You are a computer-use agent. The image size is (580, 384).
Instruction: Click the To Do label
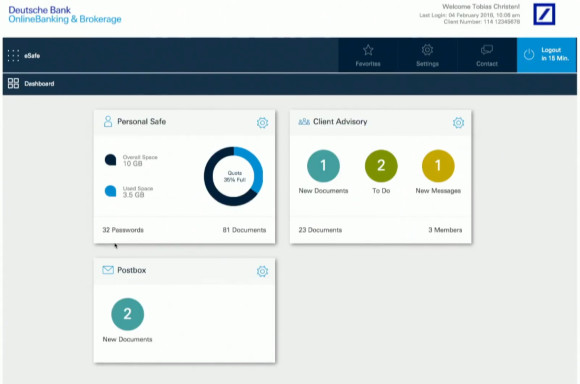tap(381, 191)
